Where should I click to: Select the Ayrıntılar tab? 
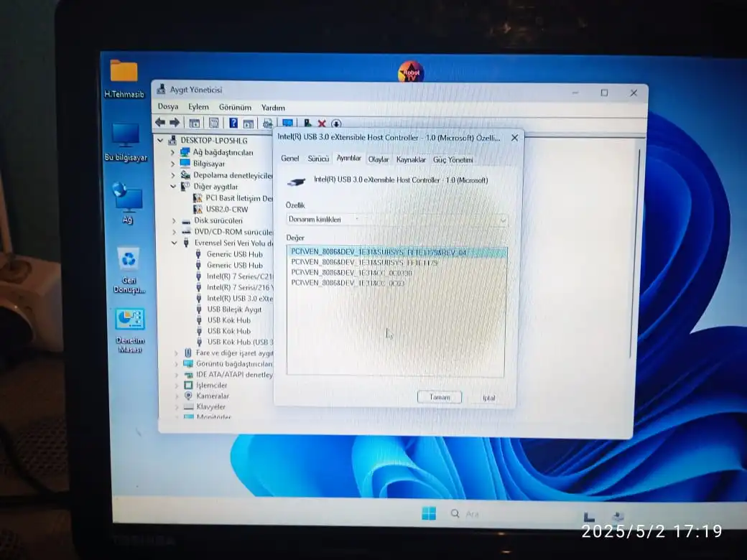tap(349, 158)
